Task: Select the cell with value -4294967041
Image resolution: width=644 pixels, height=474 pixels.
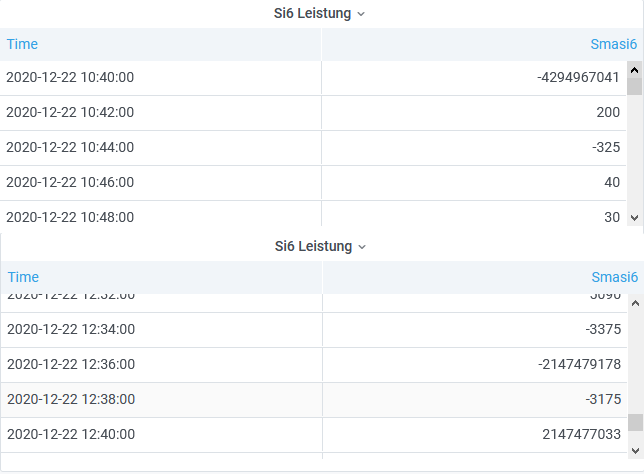Action: click(578, 78)
